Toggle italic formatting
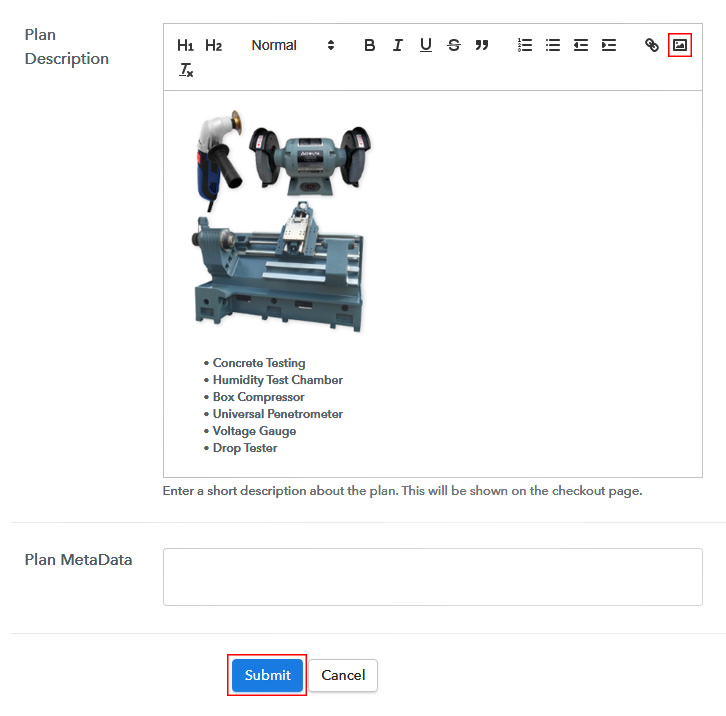This screenshot has height=716, width=726. (397, 45)
